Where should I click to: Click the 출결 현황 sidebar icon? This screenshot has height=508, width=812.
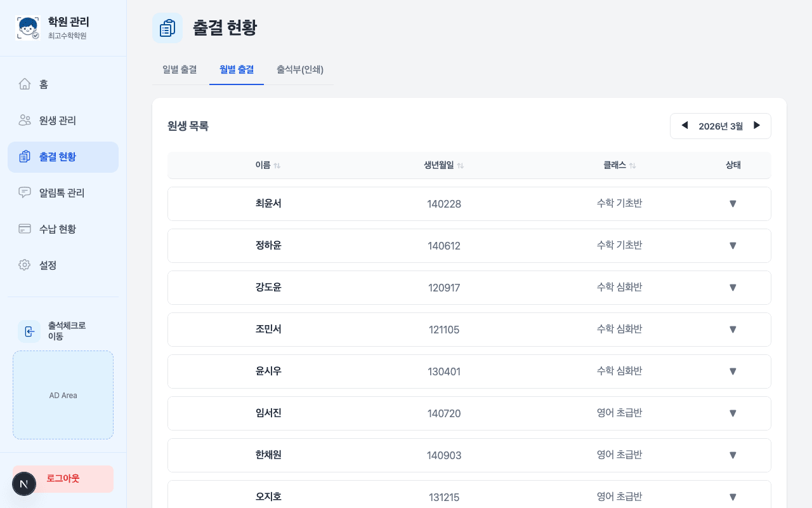click(x=24, y=156)
